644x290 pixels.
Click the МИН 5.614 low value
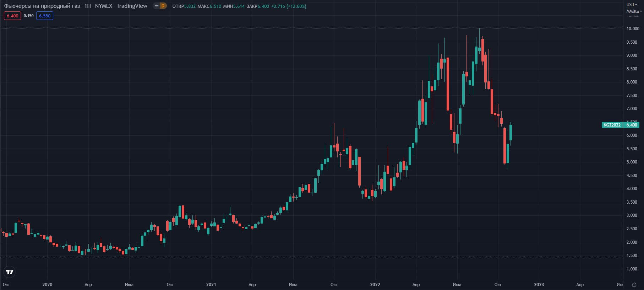[x=234, y=6]
